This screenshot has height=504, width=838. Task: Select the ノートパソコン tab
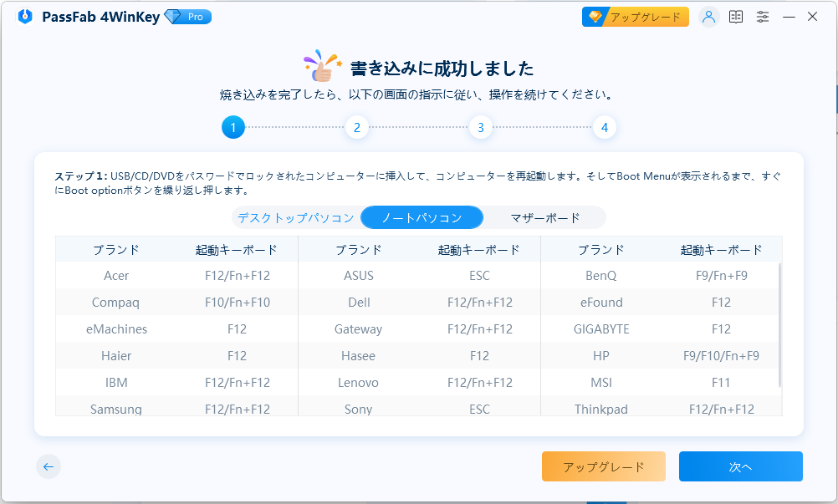coord(422,218)
